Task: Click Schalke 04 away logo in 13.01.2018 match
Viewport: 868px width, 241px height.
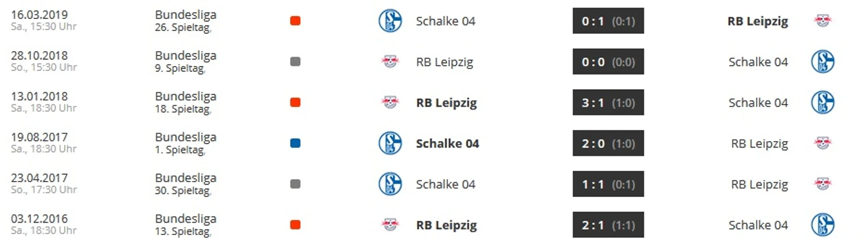Action: point(823,102)
